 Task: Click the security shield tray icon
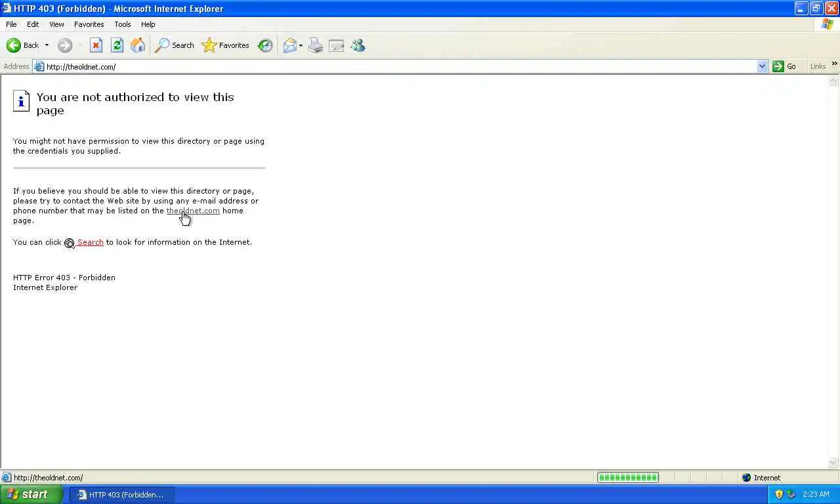pos(779,494)
